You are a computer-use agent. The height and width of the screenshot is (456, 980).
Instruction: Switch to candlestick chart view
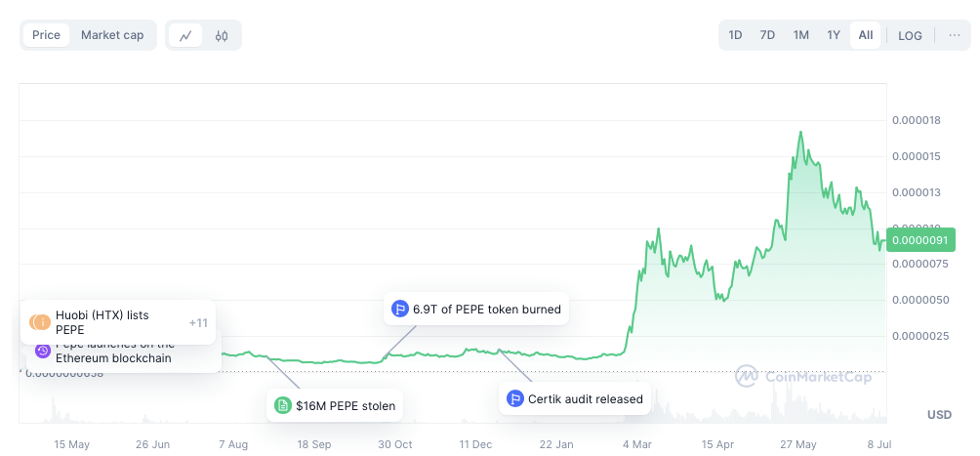coord(222,35)
